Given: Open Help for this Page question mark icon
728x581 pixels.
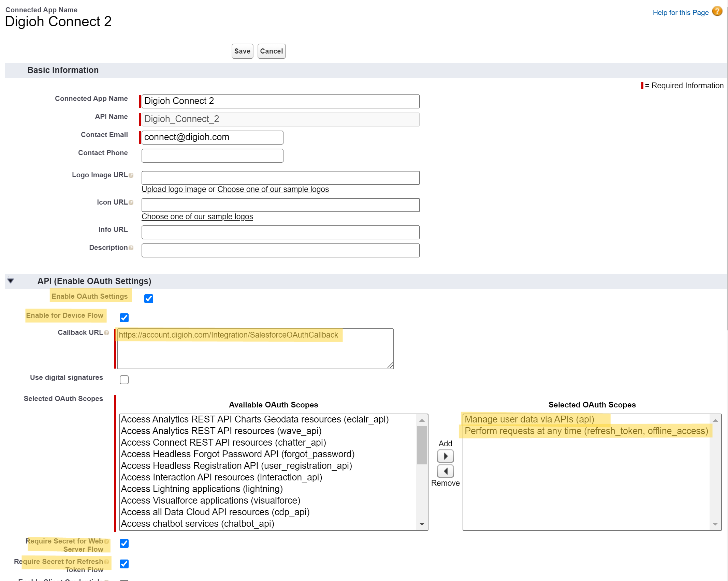Looking at the screenshot, I should point(717,12).
